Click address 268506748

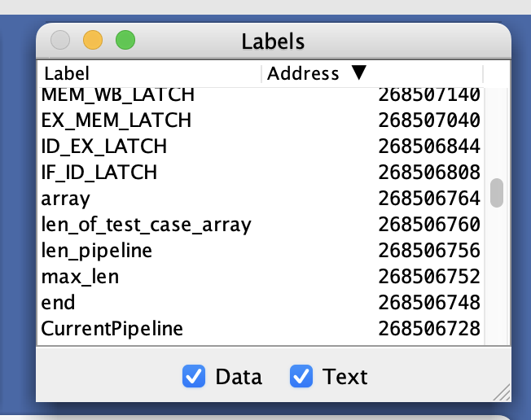tap(429, 302)
